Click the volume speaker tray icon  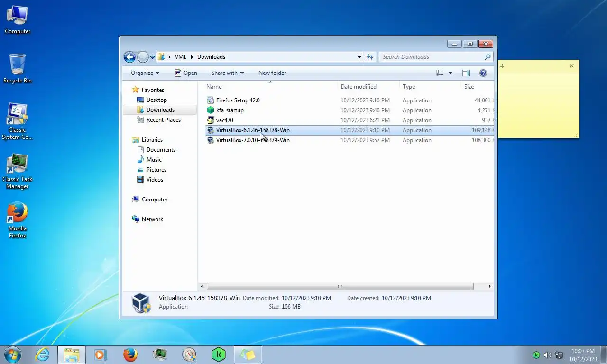coord(548,355)
